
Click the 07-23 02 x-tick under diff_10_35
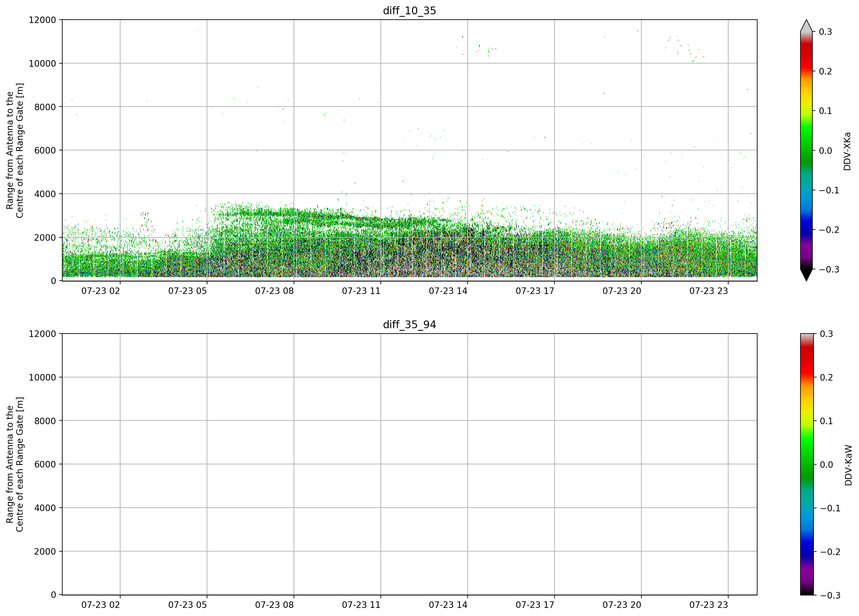101,291
